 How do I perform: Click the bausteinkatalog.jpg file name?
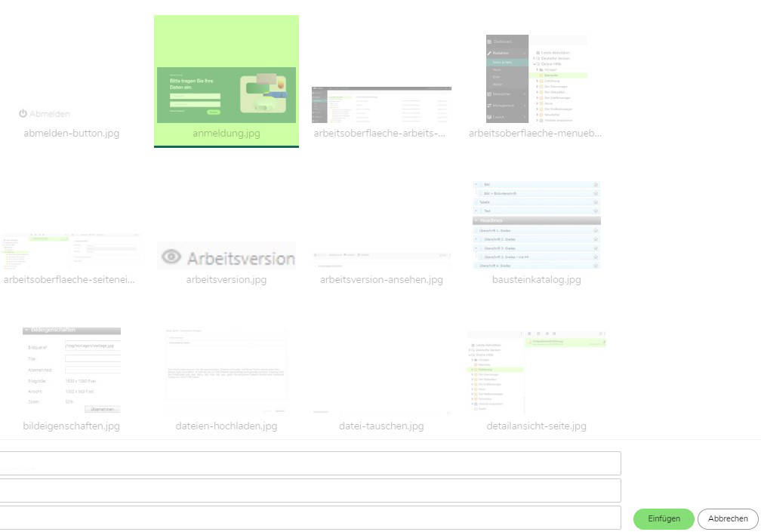tap(536, 280)
